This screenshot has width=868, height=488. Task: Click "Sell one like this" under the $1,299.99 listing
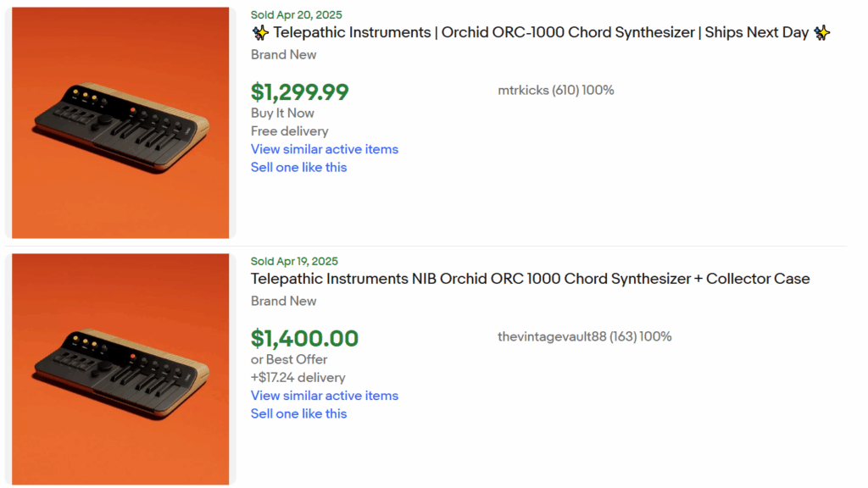pyautogui.click(x=298, y=167)
